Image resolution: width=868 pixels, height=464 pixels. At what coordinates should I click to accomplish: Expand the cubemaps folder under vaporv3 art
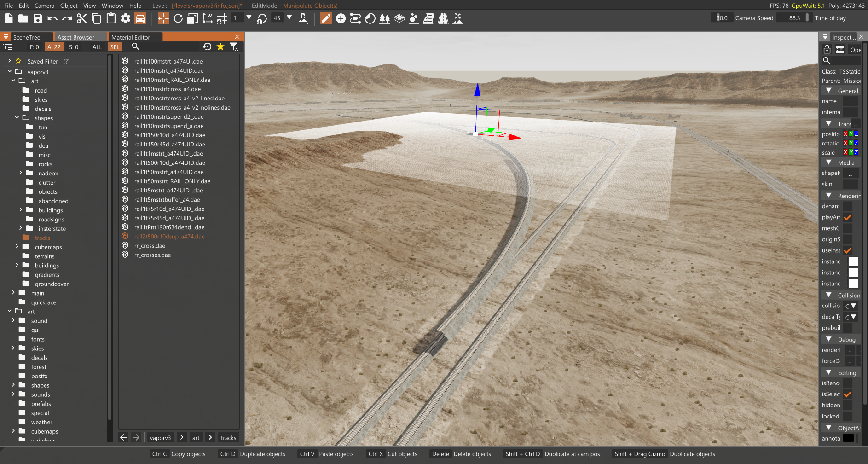pyautogui.click(x=17, y=247)
